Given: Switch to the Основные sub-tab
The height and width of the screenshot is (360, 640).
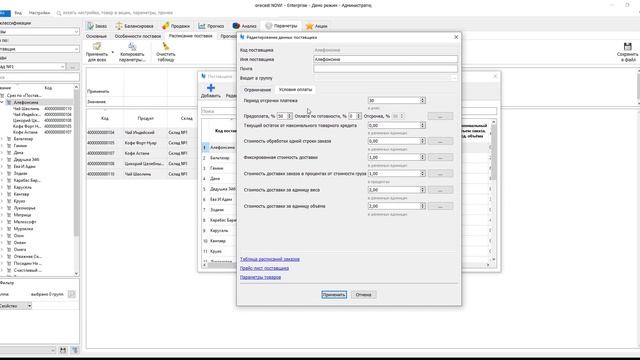Looking at the screenshot, I should tap(96, 36).
